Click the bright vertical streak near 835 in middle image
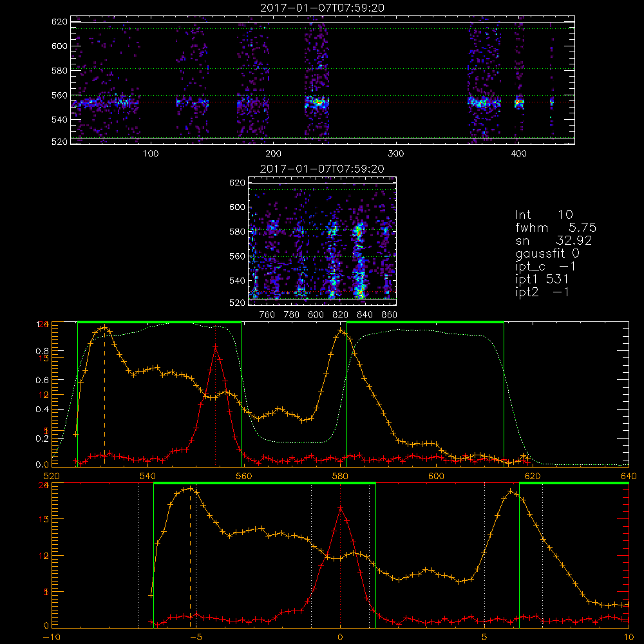 click(359, 260)
